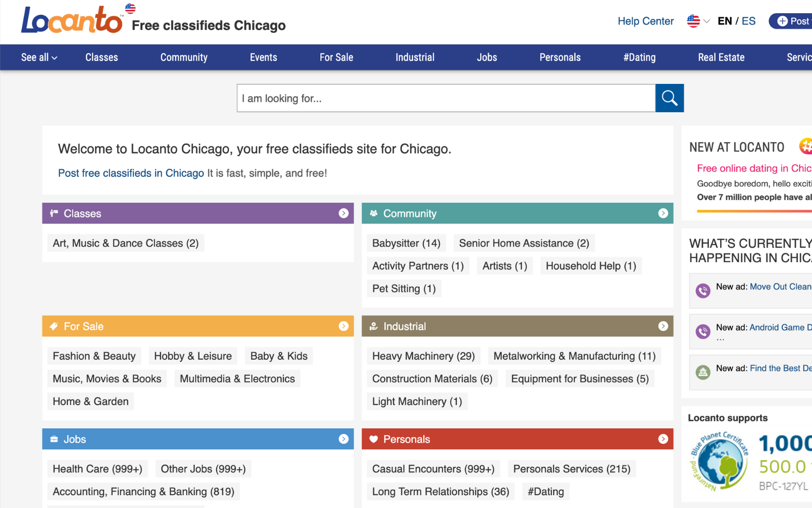Screen dimensions: 812x508
Task: Open Construction Materials (6) category
Action: 432,378
